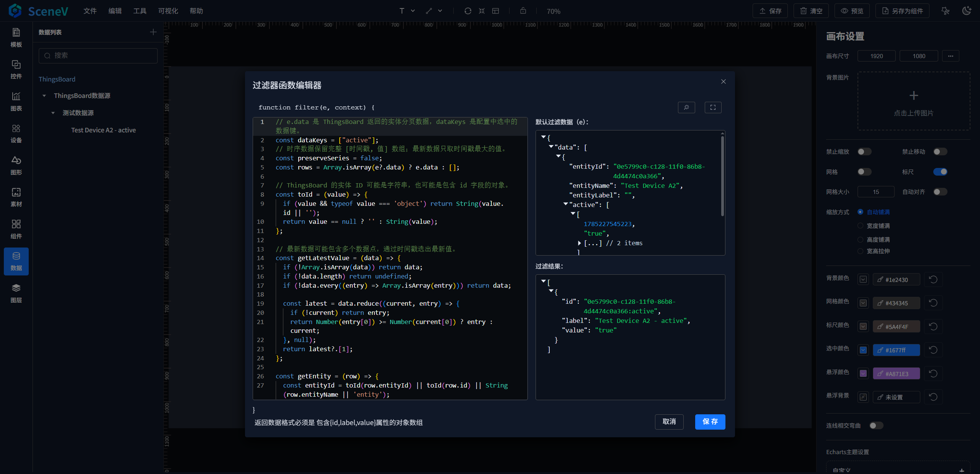Open the #A871E3 hover color picker
The image size is (980, 474).
[x=897, y=374]
